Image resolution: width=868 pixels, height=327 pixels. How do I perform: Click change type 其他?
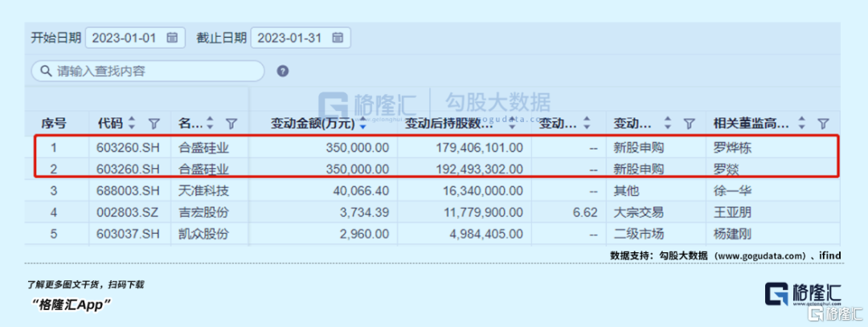point(626,191)
